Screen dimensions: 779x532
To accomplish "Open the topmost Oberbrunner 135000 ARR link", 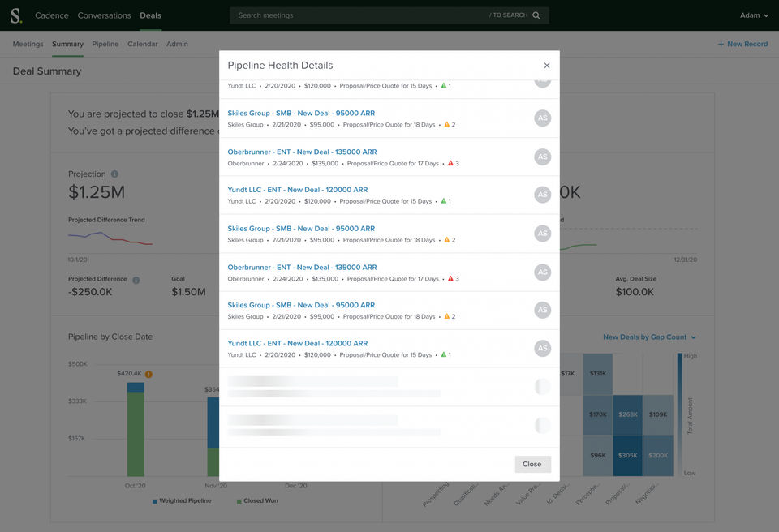I will click(302, 152).
